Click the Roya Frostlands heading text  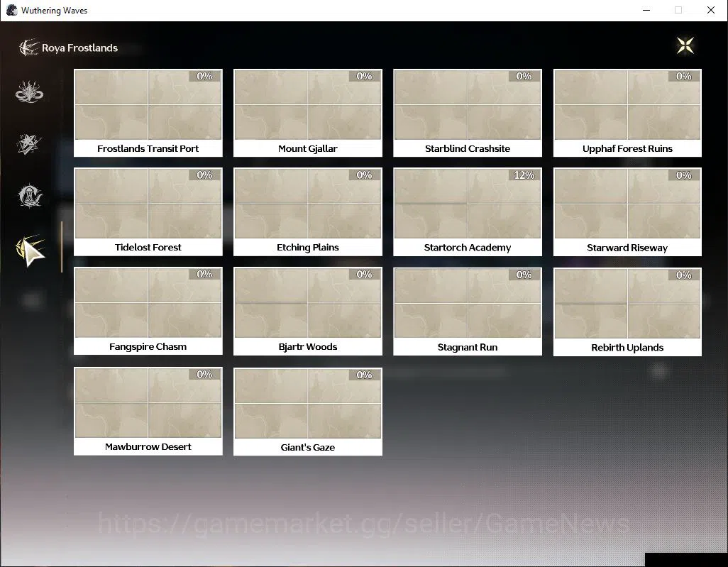[80, 48]
